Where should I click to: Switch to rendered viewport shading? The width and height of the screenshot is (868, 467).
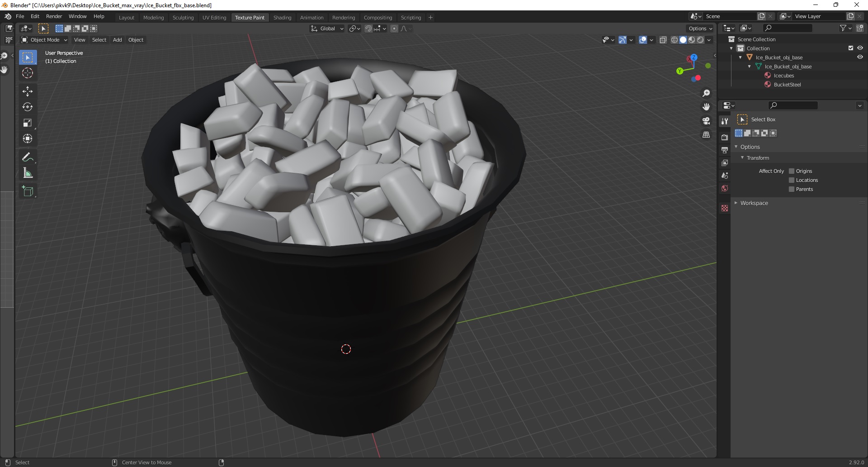click(x=700, y=40)
